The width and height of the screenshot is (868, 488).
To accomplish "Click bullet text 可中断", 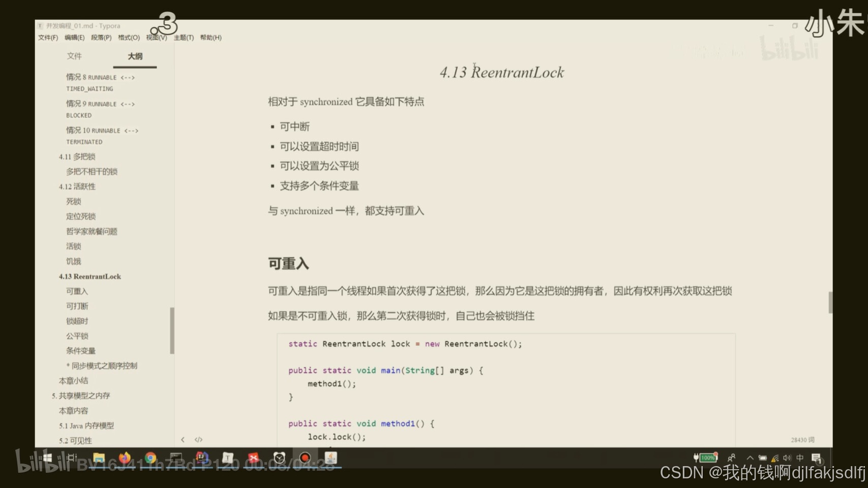I will pyautogui.click(x=294, y=127).
